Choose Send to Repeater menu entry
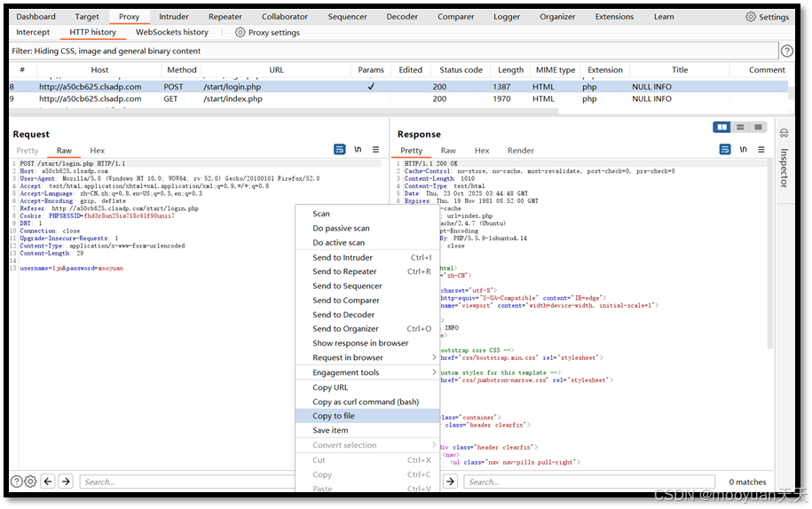The width and height of the screenshot is (812, 509). pos(367,271)
